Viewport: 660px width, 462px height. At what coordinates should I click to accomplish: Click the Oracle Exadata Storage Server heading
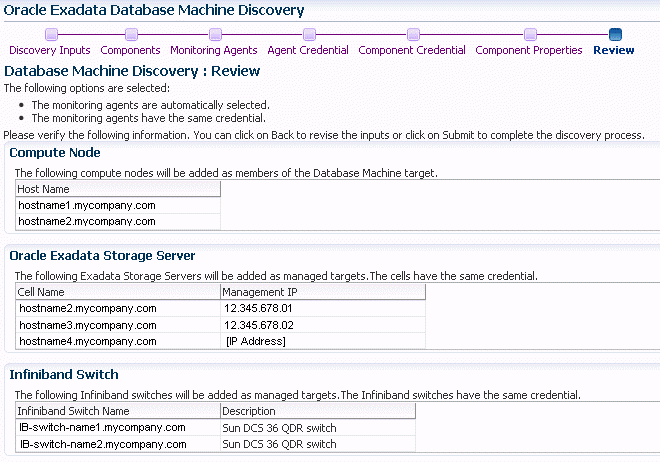pyautogui.click(x=102, y=256)
